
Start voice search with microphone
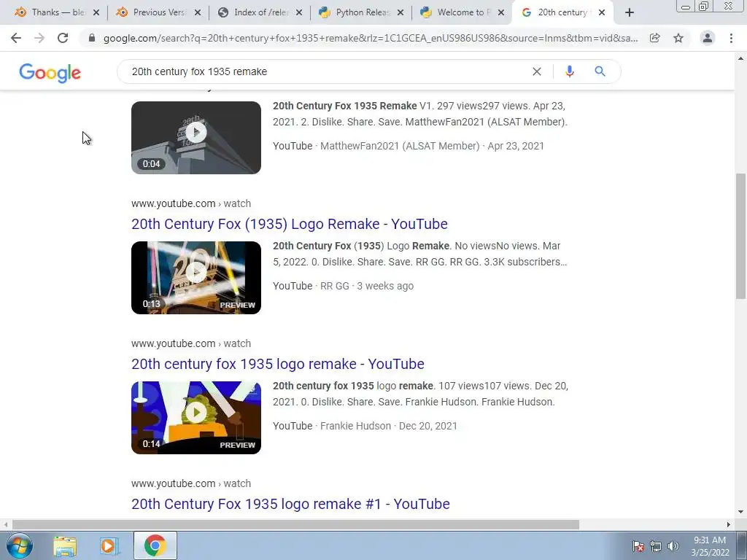569,71
